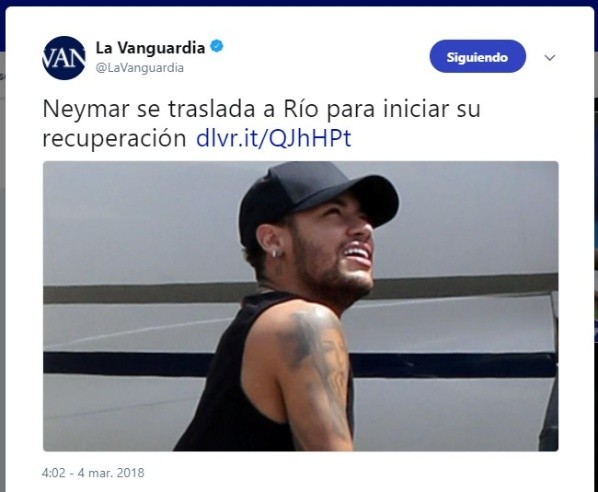Click dimmed background left of the tweet
598x492 pixels.
pos(2,267)
